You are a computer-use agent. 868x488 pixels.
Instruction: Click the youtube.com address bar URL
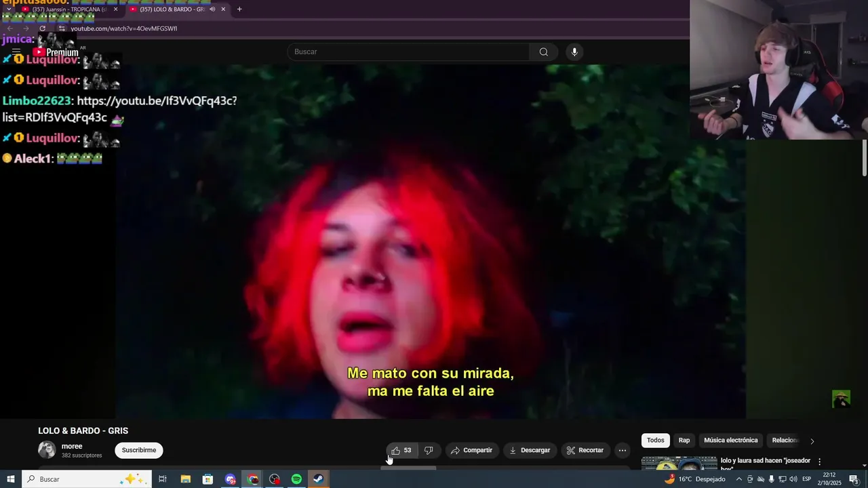click(124, 28)
